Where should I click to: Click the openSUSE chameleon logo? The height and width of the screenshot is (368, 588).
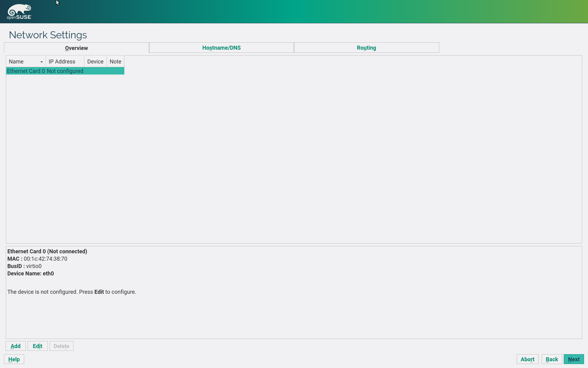coord(19,12)
